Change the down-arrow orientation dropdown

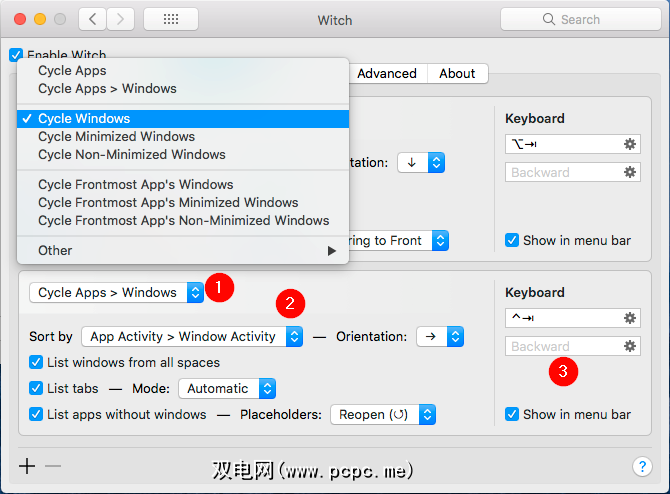[421, 163]
